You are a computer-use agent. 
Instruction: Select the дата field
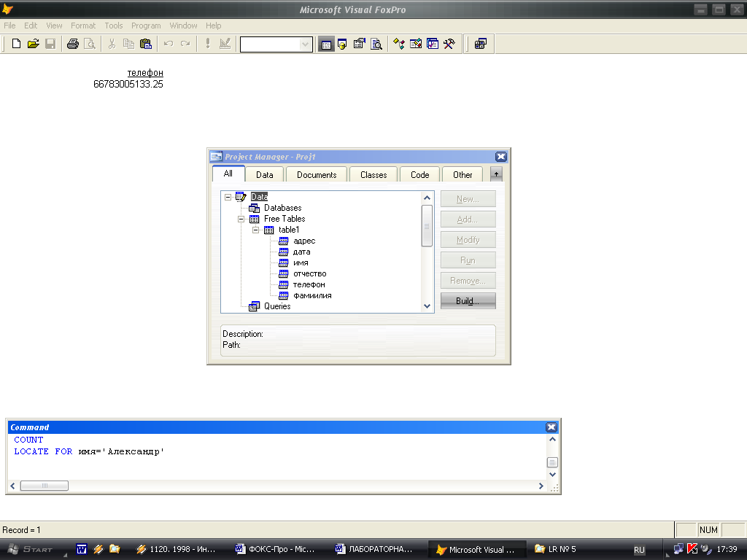point(301,252)
